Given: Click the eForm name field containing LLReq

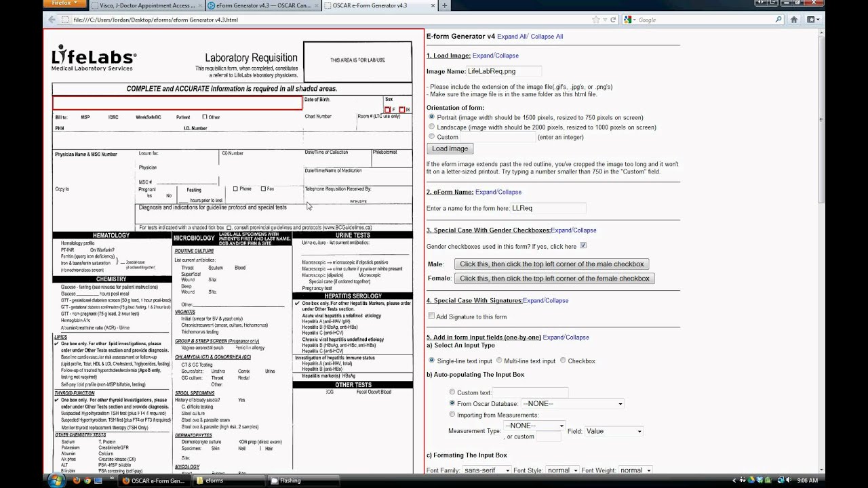Looking at the screenshot, I should 548,208.
